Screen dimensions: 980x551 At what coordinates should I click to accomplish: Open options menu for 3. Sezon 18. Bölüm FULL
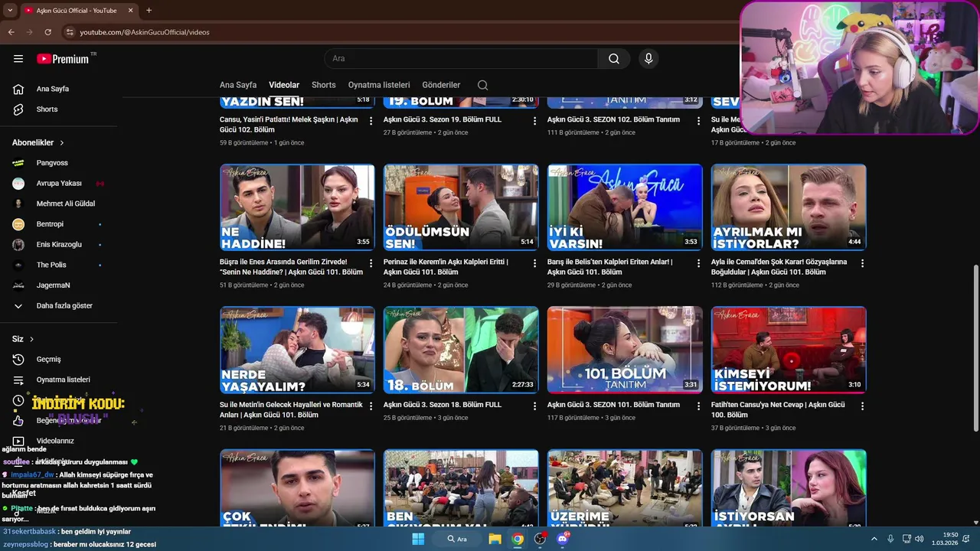(535, 406)
